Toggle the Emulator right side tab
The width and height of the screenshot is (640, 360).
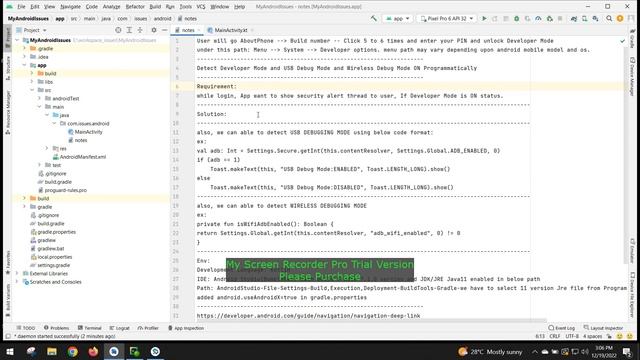point(632,250)
